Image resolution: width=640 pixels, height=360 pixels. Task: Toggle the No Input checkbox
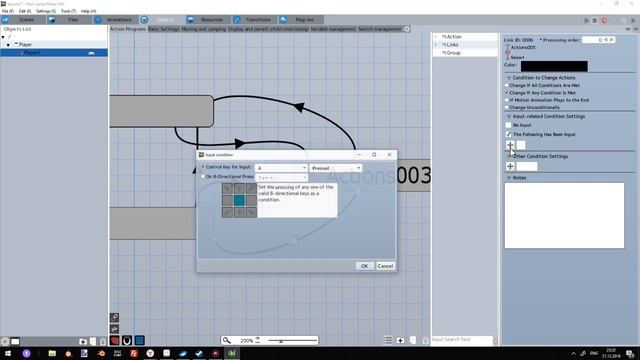click(508, 125)
